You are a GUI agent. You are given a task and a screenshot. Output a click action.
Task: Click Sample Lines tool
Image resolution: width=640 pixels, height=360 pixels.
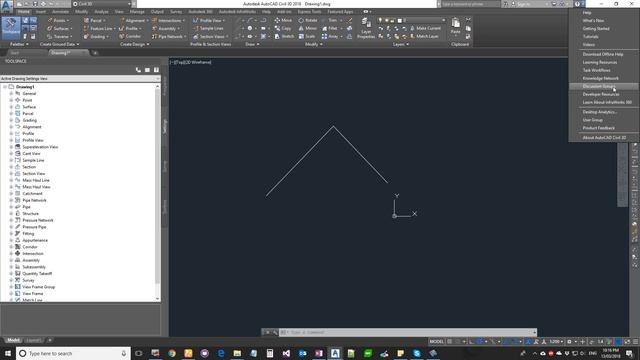[208, 29]
